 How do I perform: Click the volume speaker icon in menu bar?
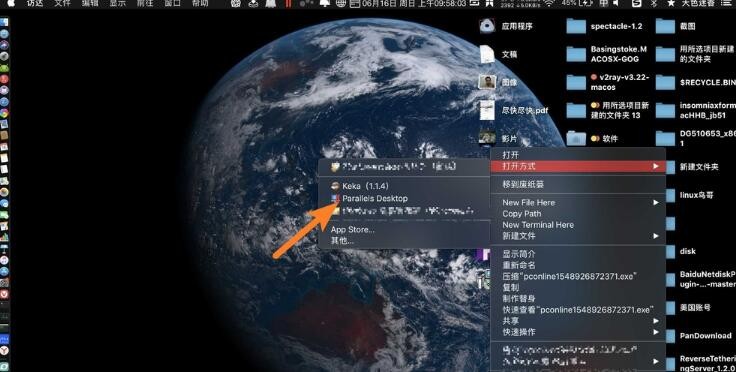(616, 3)
